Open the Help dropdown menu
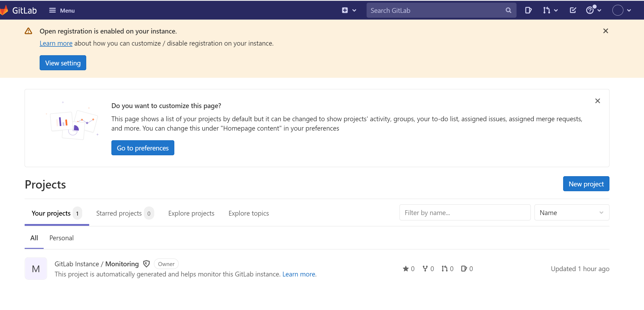The height and width of the screenshot is (310, 644). [x=594, y=10]
